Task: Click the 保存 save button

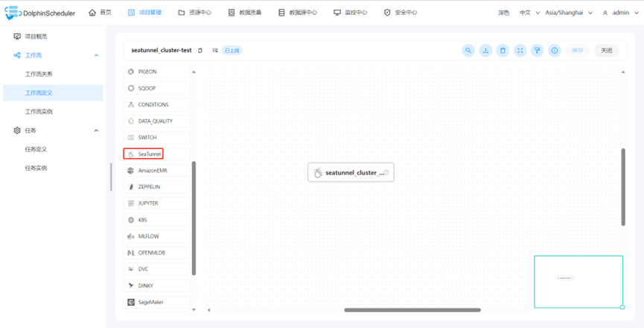Action: 578,51
